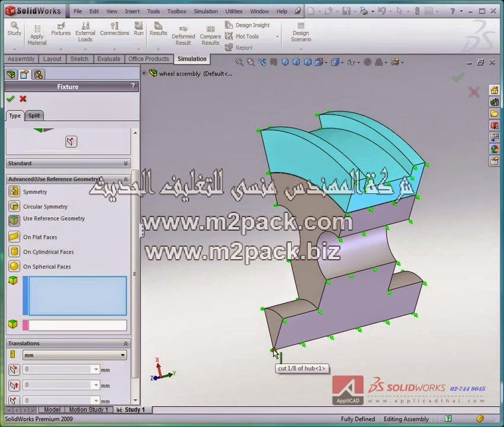Viewport: 504px width, 427px height.
Task: Open the first translation value dropdown
Action: [x=96, y=369]
